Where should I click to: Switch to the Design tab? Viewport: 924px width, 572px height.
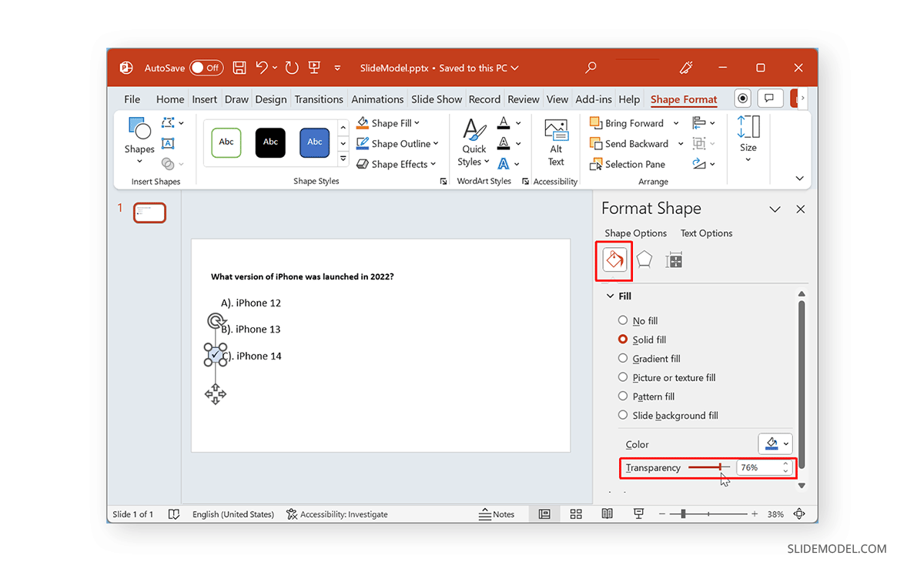tap(271, 99)
